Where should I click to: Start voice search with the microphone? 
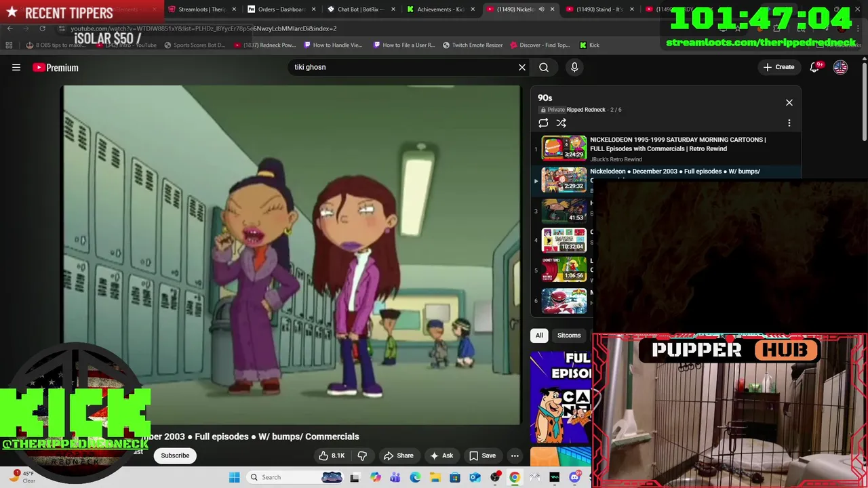pos(574,67)
